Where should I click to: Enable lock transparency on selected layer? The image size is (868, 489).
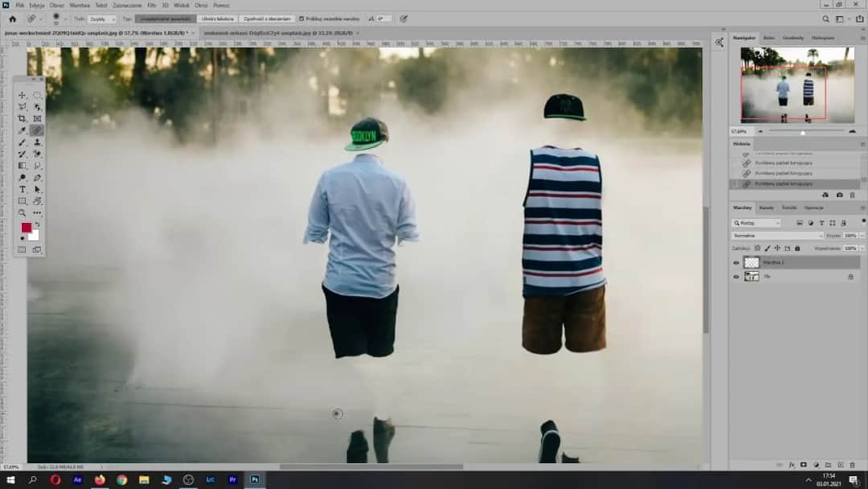click(757, 248)
